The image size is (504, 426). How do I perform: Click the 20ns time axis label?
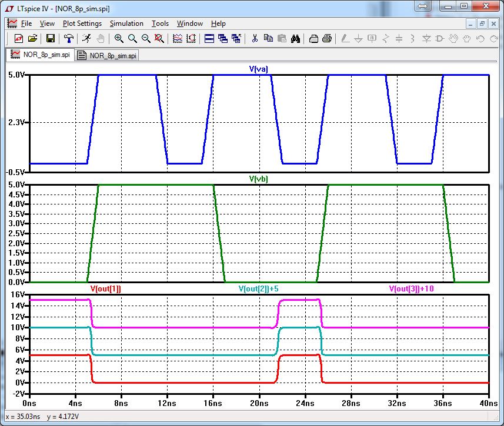pos(259,404)
